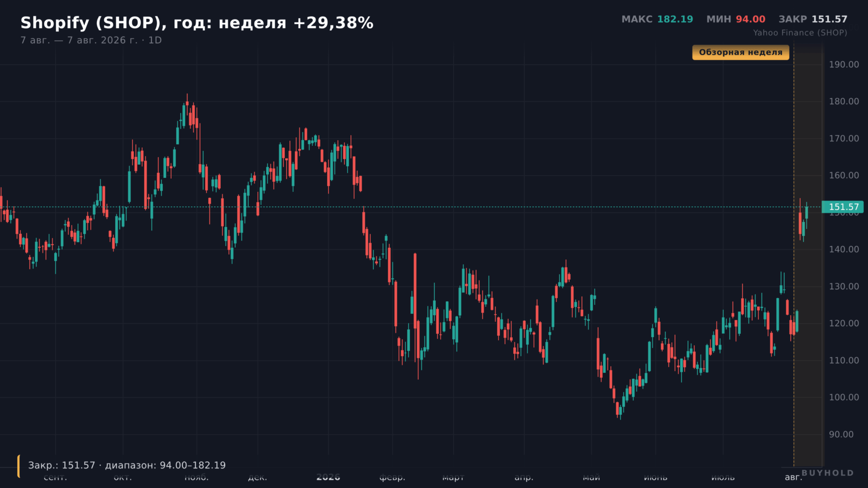
Task: Click the "авг." label on the time axis
Action: pyautogui.click(x=793, y=477)
